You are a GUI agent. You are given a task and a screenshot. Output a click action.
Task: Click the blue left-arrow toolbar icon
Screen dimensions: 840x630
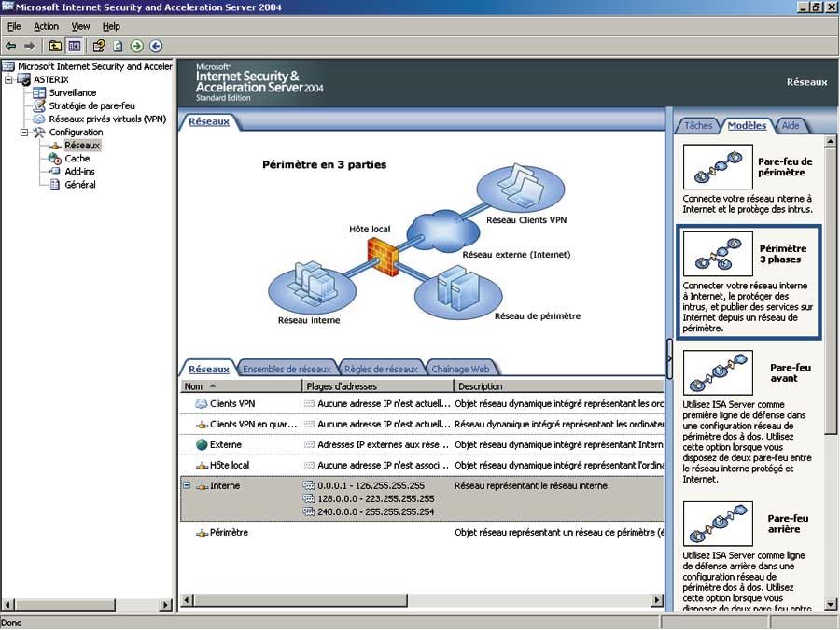156,46
